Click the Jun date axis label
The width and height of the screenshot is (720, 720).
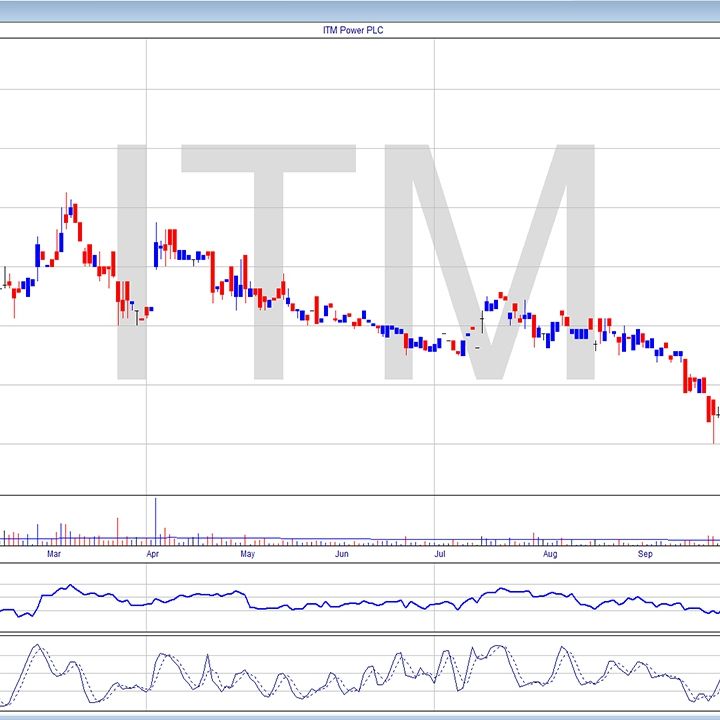point(342,553)
